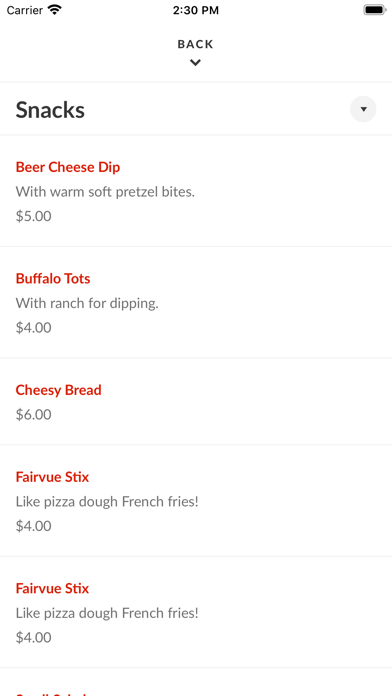Tap the 'With ranch for dipping' description

87,303
